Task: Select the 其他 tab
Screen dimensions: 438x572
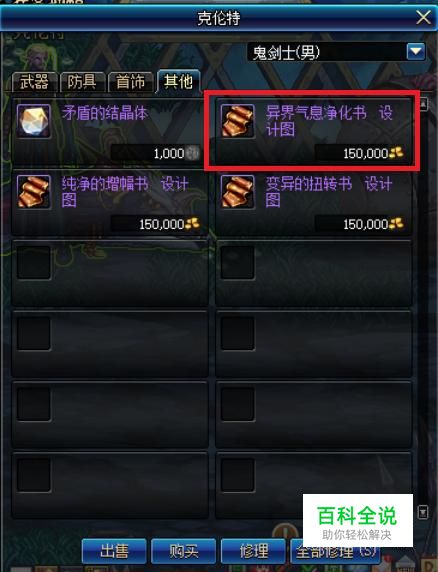Action: click(x=178, y=81)
